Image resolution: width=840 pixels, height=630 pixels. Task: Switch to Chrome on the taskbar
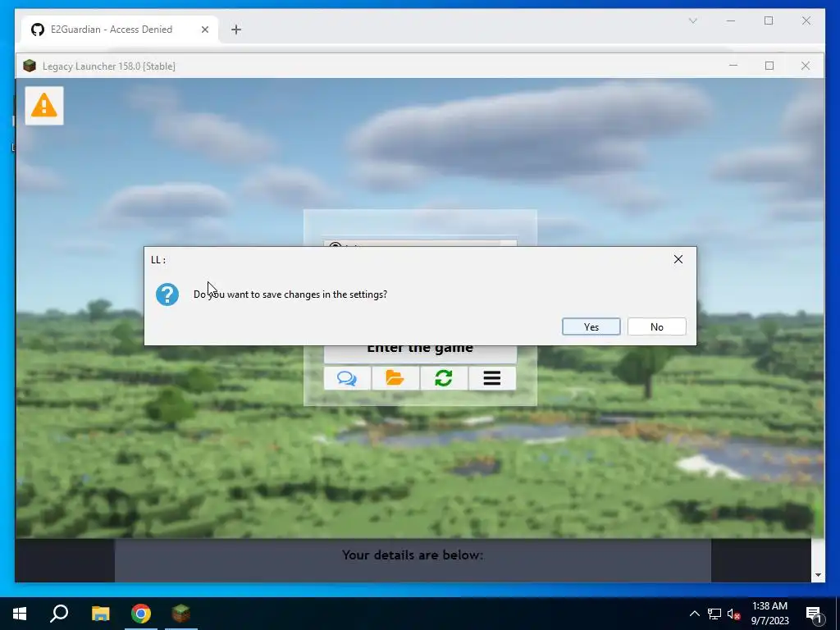click(141, 614)
